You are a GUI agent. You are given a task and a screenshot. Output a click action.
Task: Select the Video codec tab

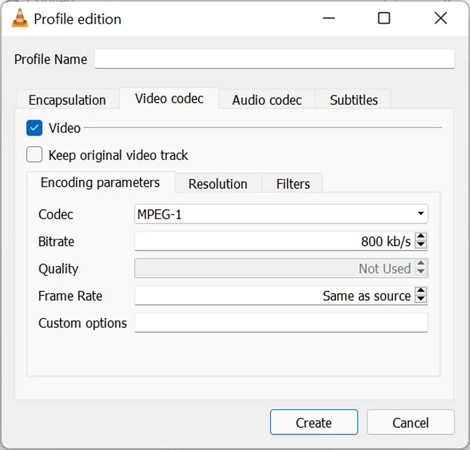tap(169, 99)
